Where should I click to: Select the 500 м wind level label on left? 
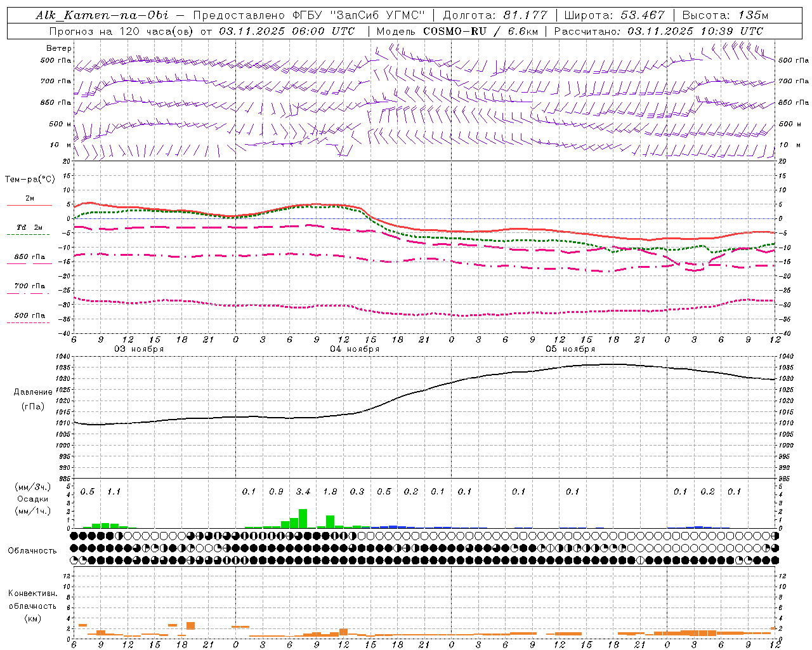[x=60, y=124]
